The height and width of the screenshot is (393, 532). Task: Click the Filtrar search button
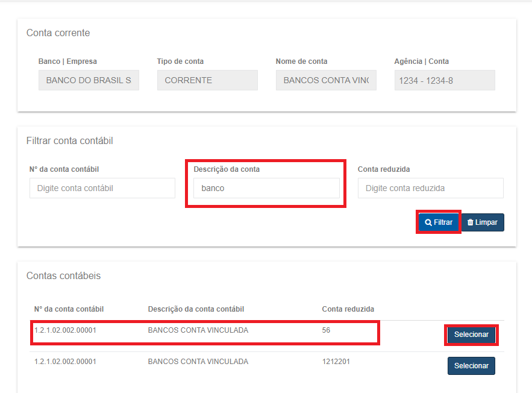439,222
